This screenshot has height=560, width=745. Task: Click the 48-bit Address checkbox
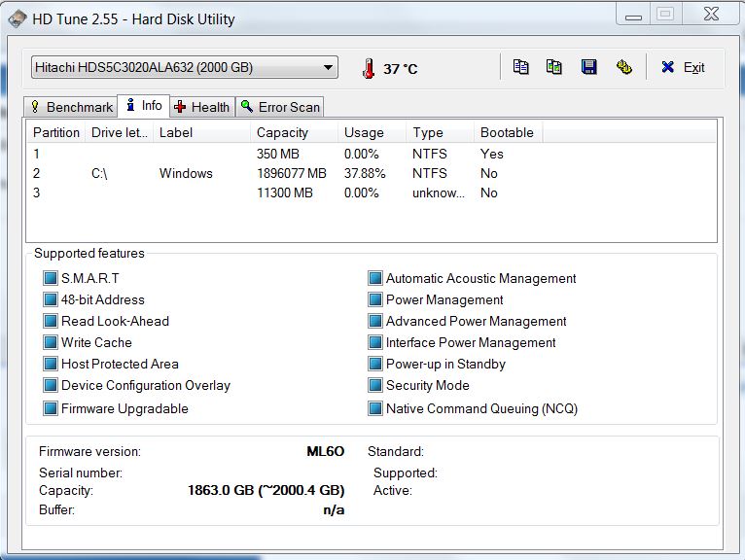(50, 299)
